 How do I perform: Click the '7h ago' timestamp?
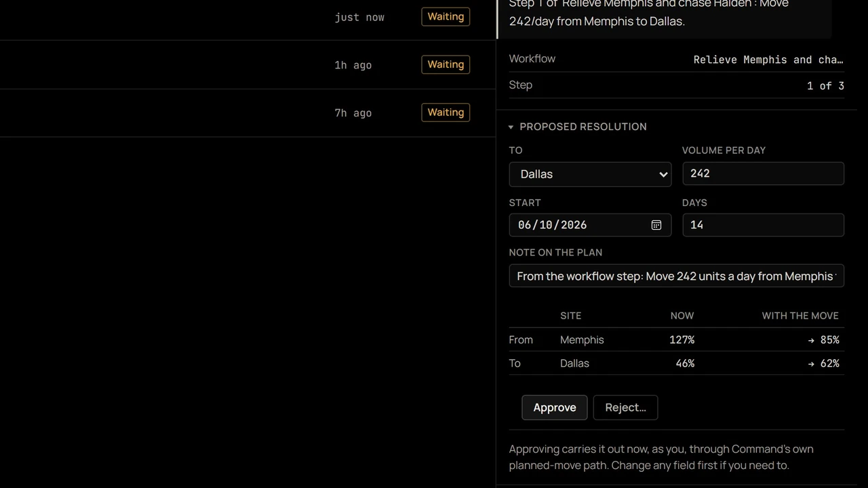coord(353,113)
